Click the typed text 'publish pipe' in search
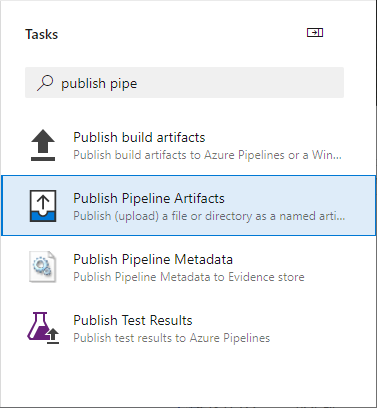Screen dimensions: 377x408 (x=99, y=83)
